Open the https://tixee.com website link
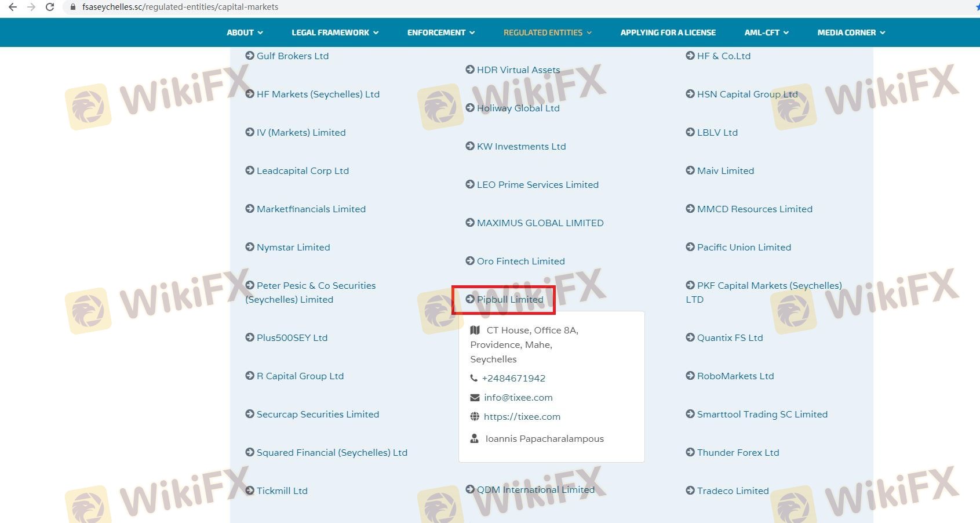 (522, 416)
